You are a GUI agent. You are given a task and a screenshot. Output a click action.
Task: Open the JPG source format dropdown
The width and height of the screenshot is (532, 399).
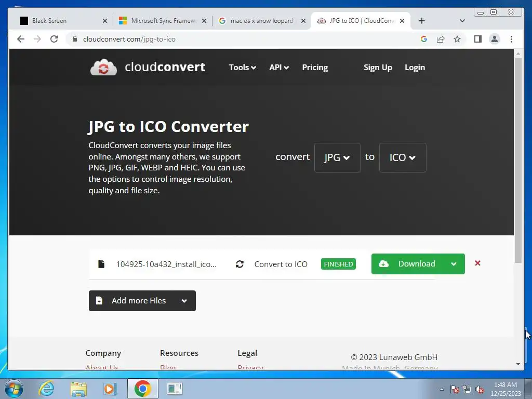(x=337, y=157)
